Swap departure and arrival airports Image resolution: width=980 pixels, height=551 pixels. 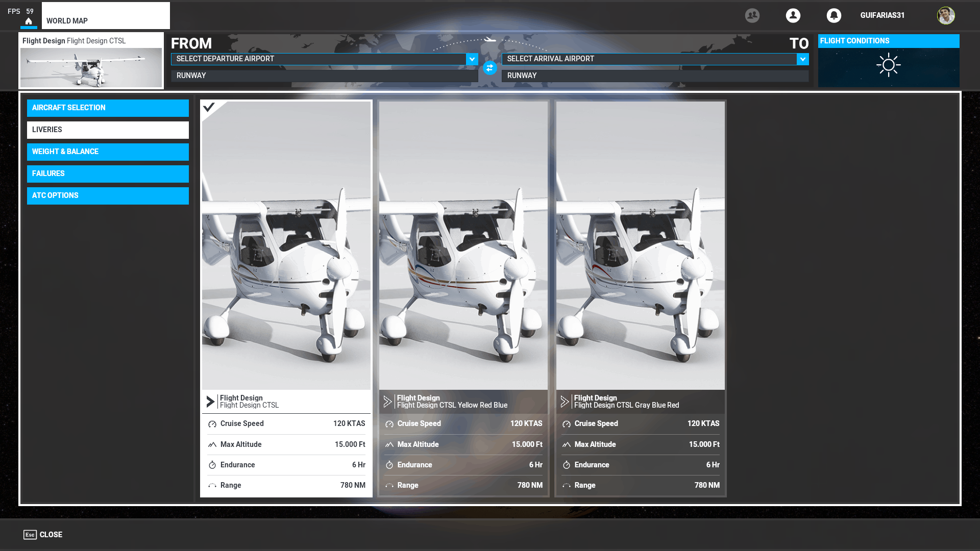coord(489,68)
